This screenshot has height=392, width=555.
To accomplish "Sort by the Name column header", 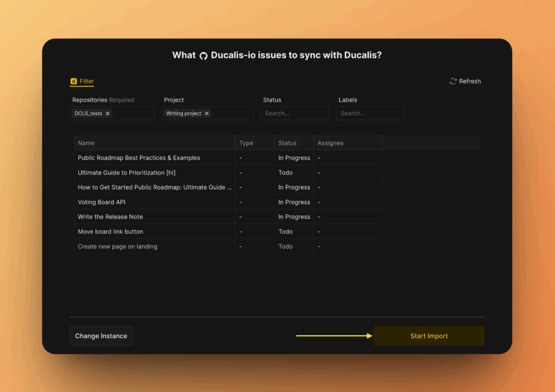I will point(86,143).
